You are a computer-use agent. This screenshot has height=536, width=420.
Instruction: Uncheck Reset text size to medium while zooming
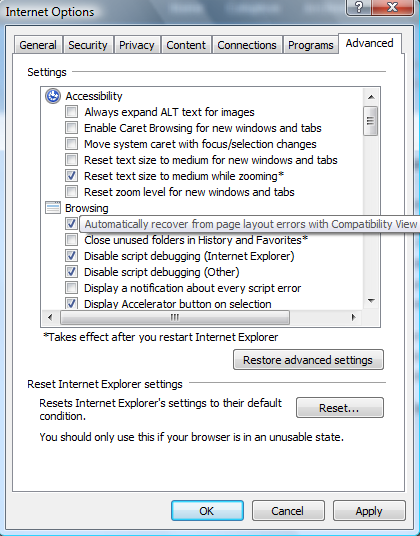71,176
